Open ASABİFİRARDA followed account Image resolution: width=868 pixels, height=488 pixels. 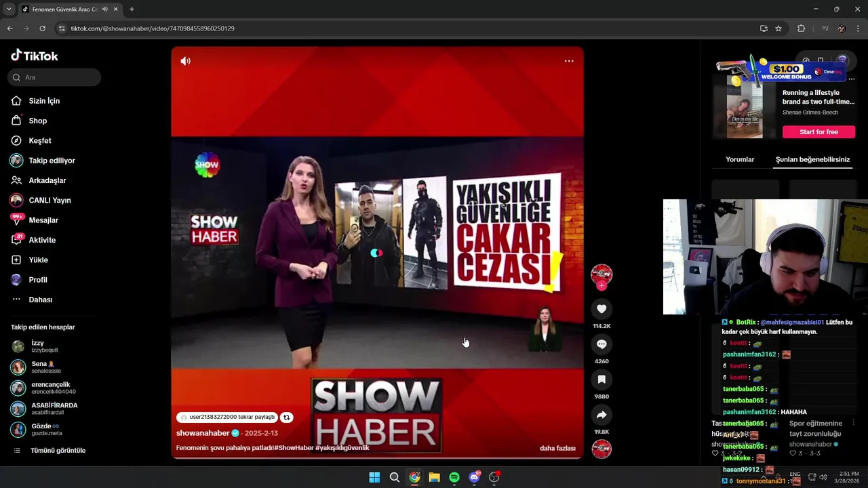pyautogui.click(x=45, y=409)
